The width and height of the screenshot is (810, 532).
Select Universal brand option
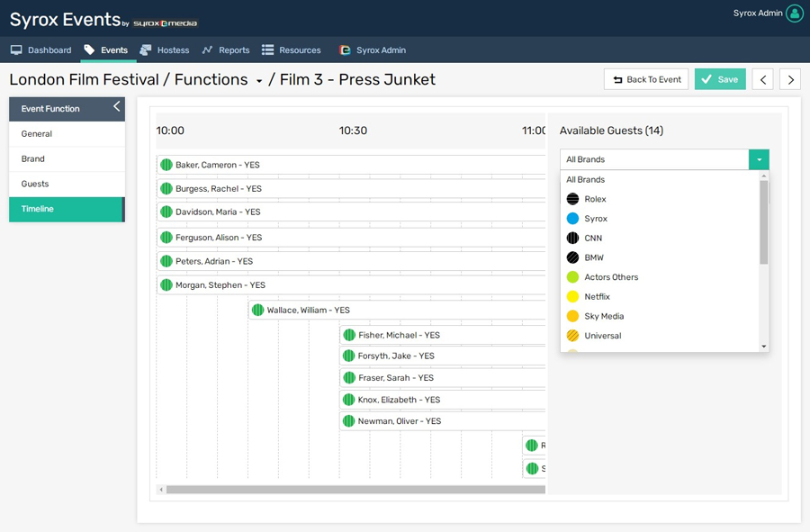pos(661,336)
